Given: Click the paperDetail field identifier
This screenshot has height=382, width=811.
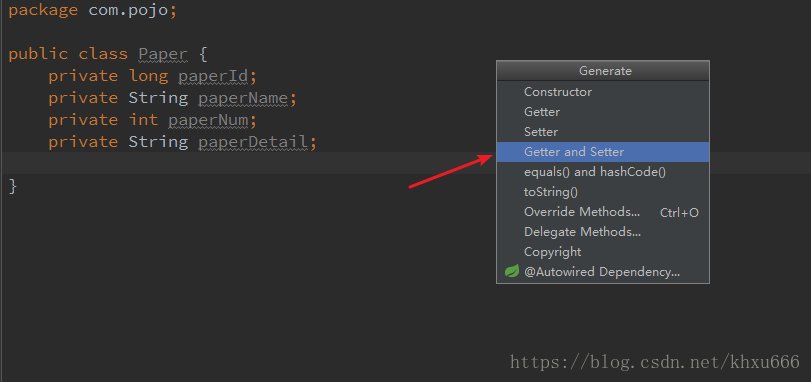Looking at the screenshot, I should [253, 142].
